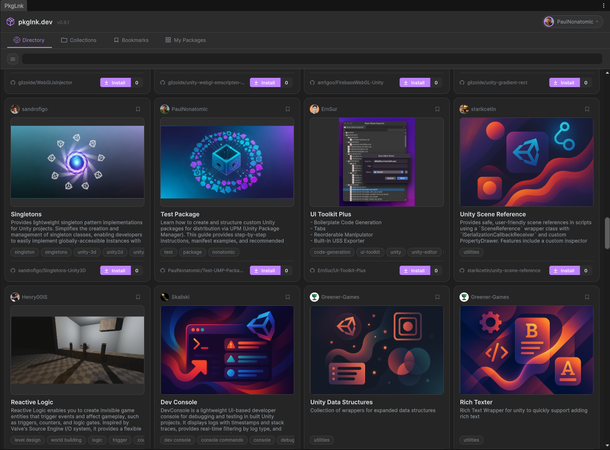Go to My Packages tab
Viewport: 610px width, 450px height.
pyautogui.click(x=186, y=40)
